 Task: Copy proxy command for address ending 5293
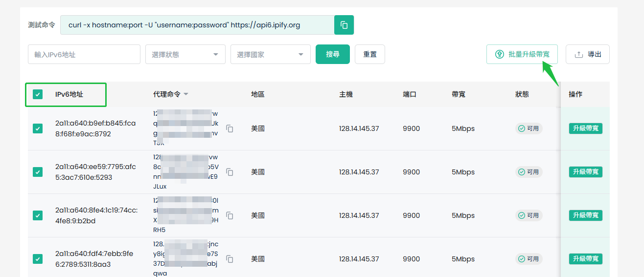(230, 172)
